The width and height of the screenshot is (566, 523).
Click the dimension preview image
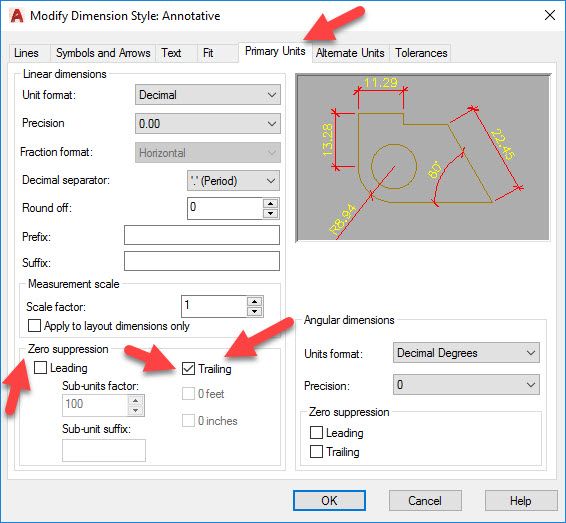(423, 157)
